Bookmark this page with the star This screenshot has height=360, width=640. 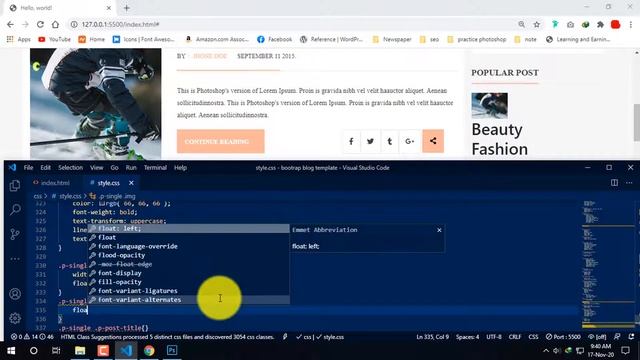(536, 24)
